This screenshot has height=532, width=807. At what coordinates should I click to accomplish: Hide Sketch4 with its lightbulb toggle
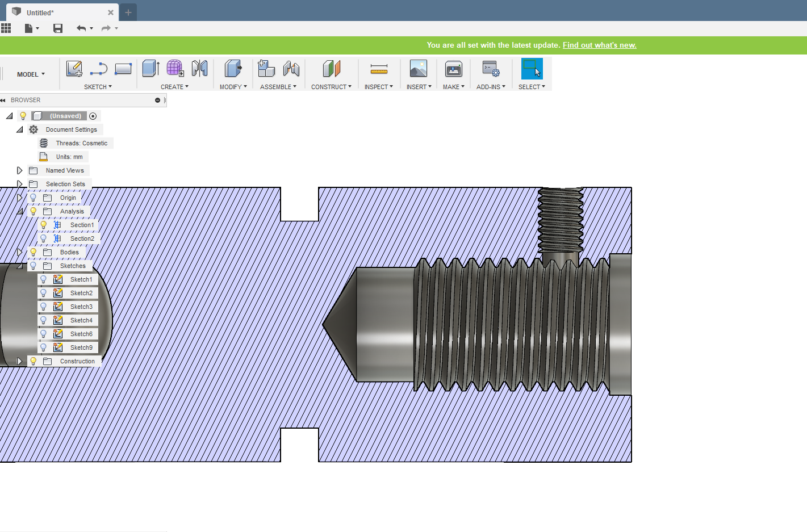point(43,320)
